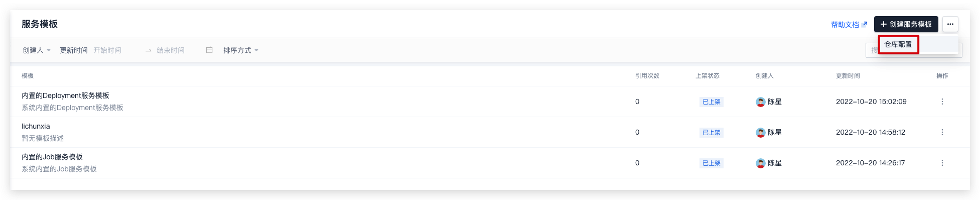Image resolution: width=980 pixels, height=200 pixels.
Task: Open actions menu for 内置的Deployment服务模板 row
Action: pyautogui.click(x=942, y=102)
